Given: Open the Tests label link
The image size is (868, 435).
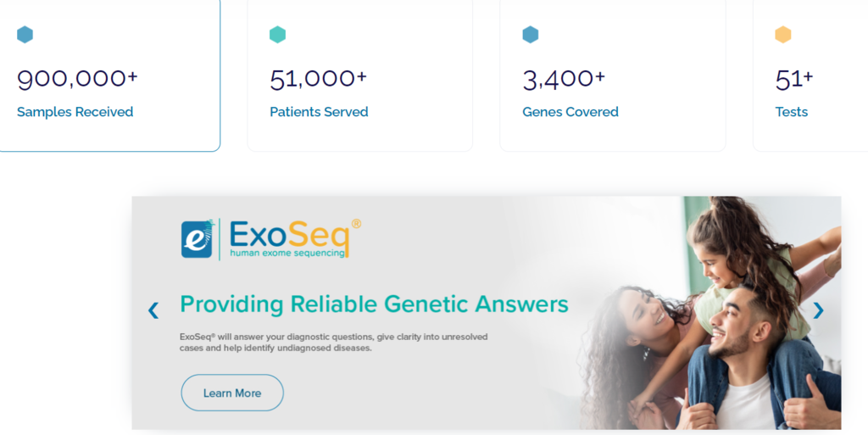Looking at the screenshot, I should pyautogui.click(x=791, y=112).
